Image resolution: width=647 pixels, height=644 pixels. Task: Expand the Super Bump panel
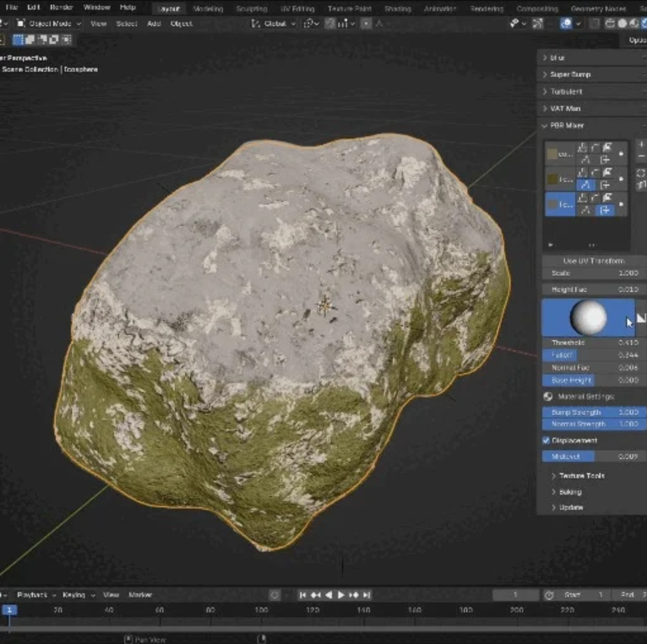[570, 74]
